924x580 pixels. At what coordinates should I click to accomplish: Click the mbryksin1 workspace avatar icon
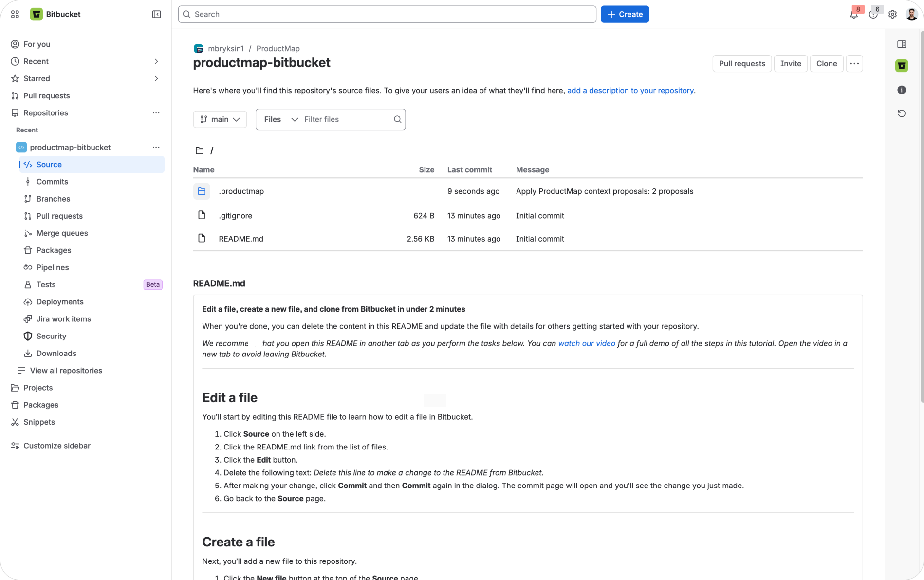(198, 49)
